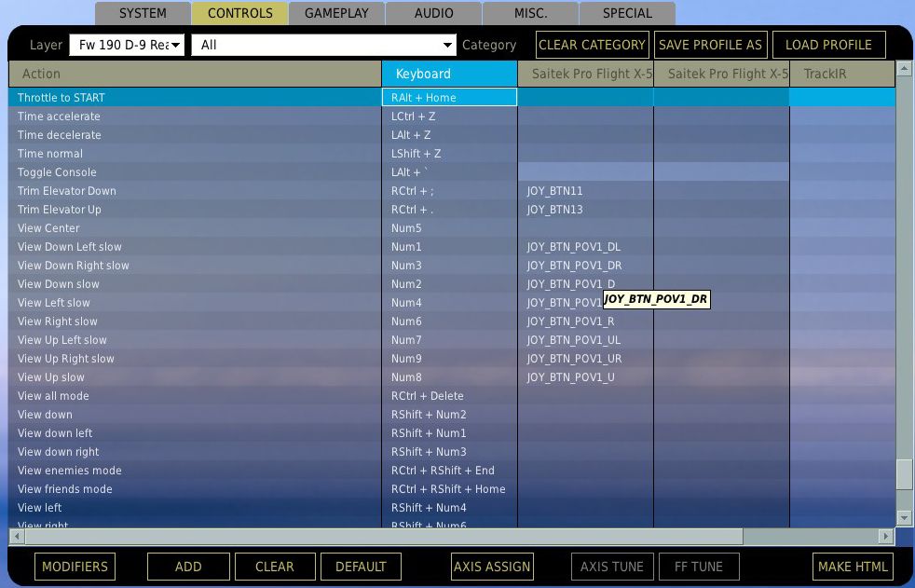Image resolution: width=915 pixels, height=588 pixels.
Task: Select the Trim Elevator Down JOY_BTN11 cell
Action: click(584, 191)
